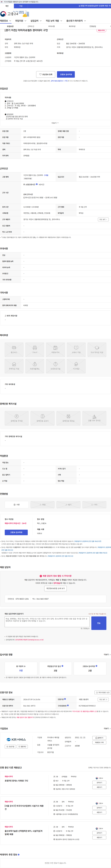Image resolution: width=111 pixels, height=868 pixels.
Task: Jump to 근무조건 section tab
Action: (31, 26)
